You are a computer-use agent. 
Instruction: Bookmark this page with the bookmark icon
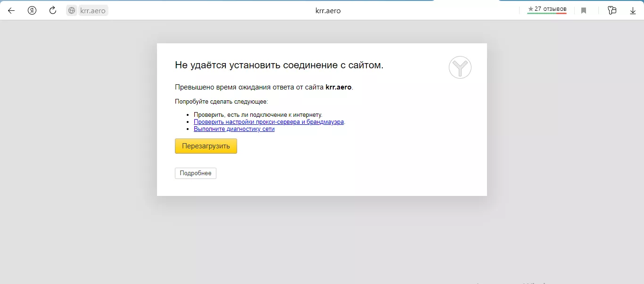(584, 10)
